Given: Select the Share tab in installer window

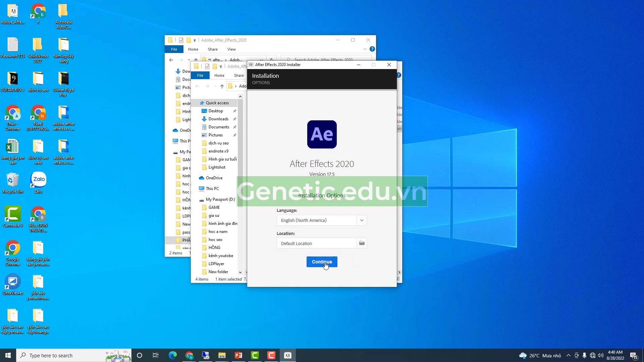Looking at the screenshot, I should pyautogui.click(x=239, y=75).
